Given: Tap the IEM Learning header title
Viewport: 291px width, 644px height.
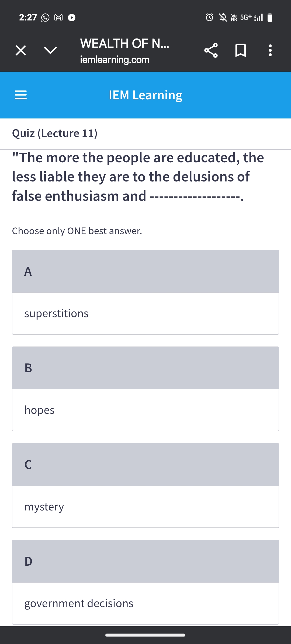Looking at the screenshot, I should click(x=145, y=95).
